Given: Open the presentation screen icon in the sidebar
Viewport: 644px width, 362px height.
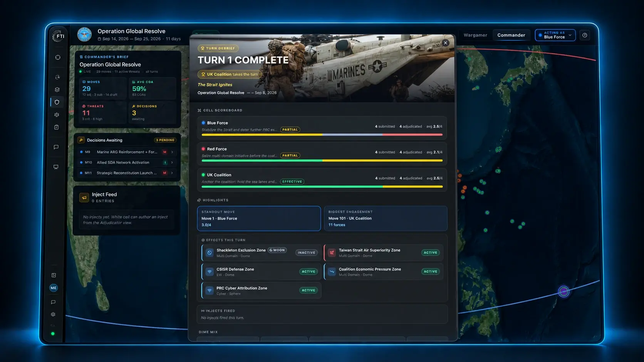Looking at the screenshot, I should [x=56, y=167].
